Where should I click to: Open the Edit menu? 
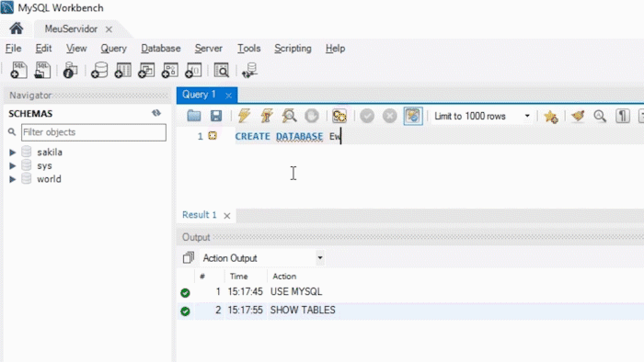tap(43, 49)
